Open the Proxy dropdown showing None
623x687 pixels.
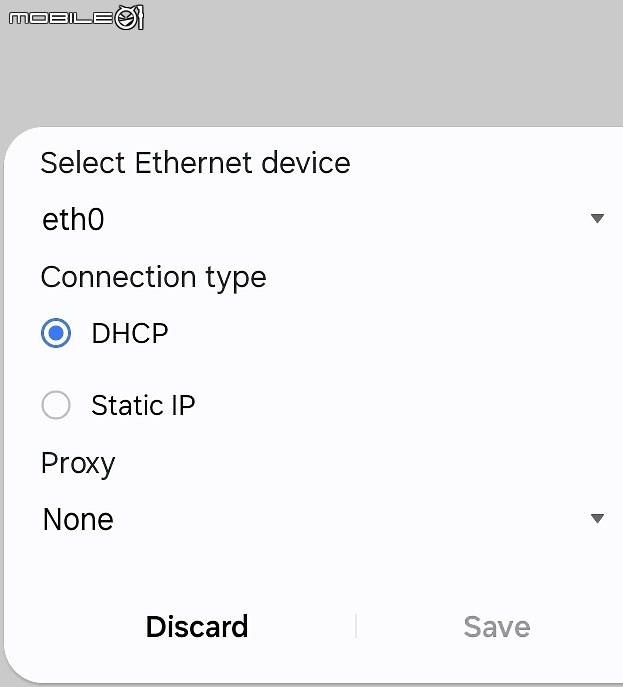coord(323,519)
